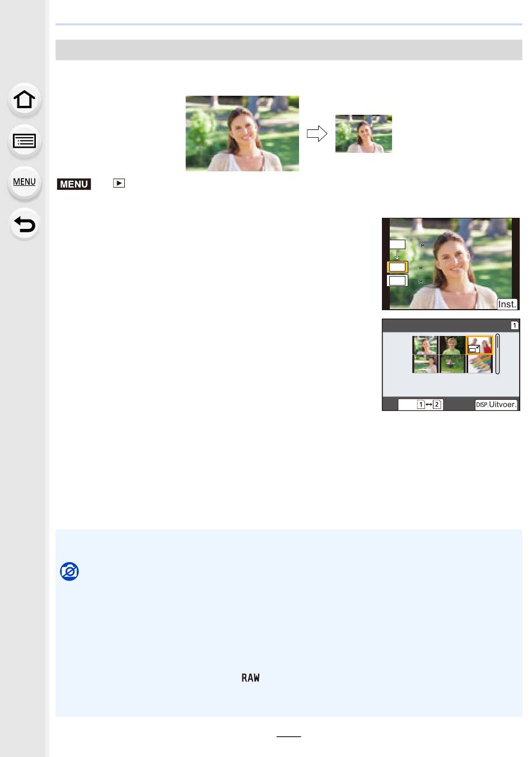532x757 pixels.
Task: Click the black MENU label
Action: pos(74,184)
